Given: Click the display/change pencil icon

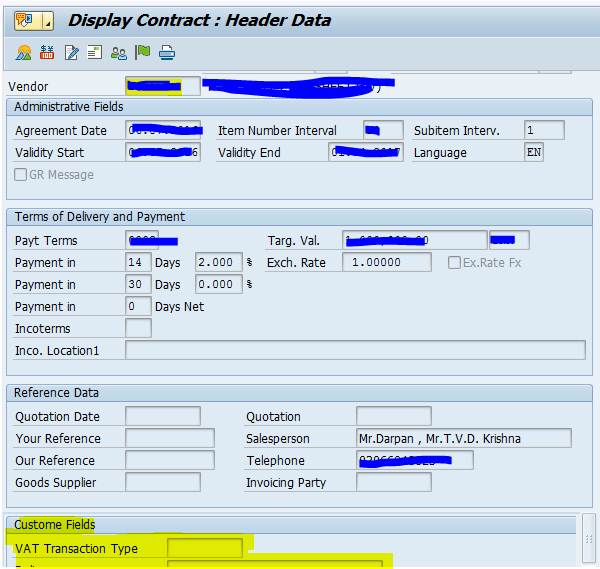Looking at the screenshot, I should tap(71, 52).
